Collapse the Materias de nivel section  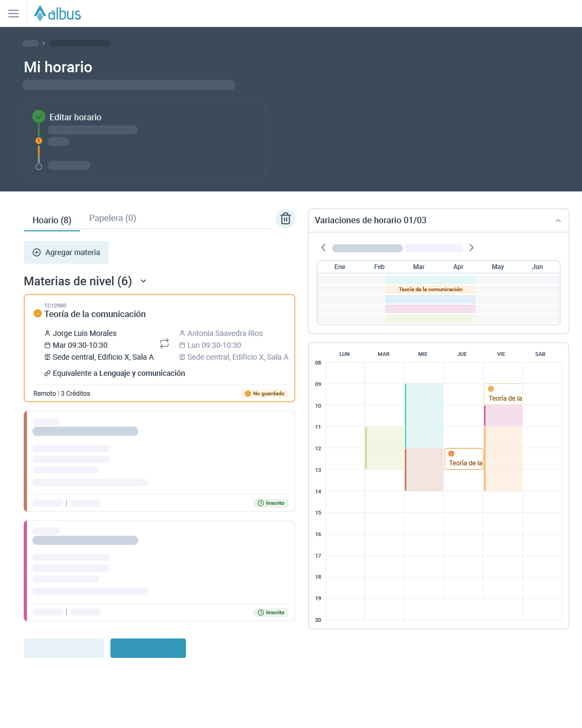tap(143, 281)
